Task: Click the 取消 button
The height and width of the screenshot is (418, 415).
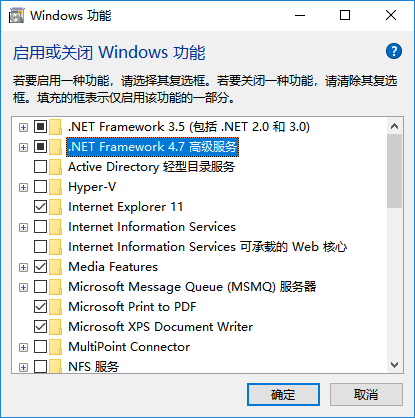Action: click(366, 395)
